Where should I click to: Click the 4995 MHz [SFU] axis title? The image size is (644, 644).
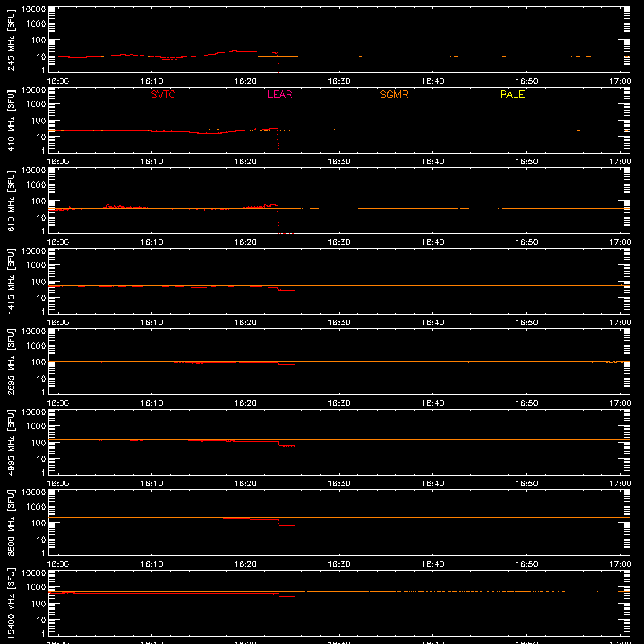coord(11,442)
